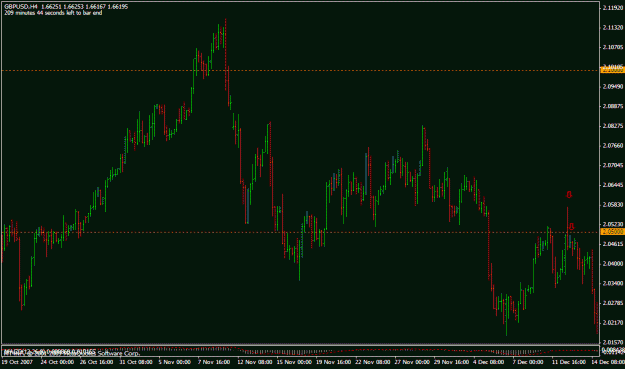Click the MACD indicator sub-window
The image size is (625, 369).
(x=300, y=351)
